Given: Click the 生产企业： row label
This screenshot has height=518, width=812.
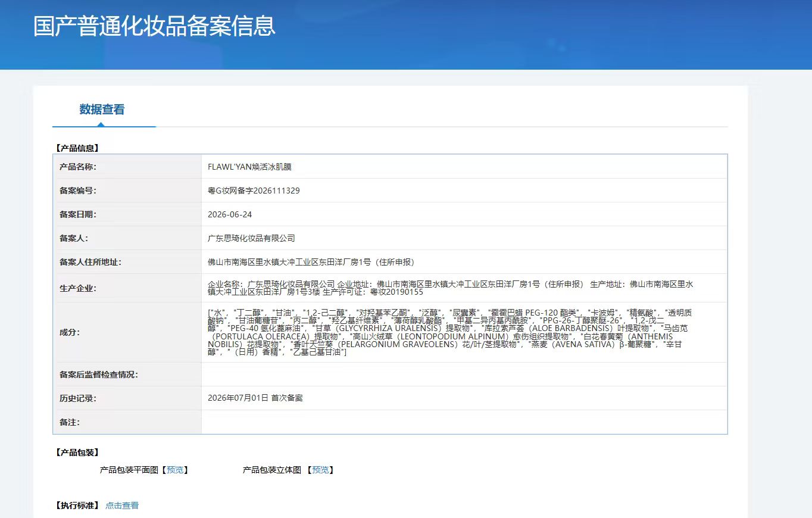Looking at the screenshot, I should [78, 288].
